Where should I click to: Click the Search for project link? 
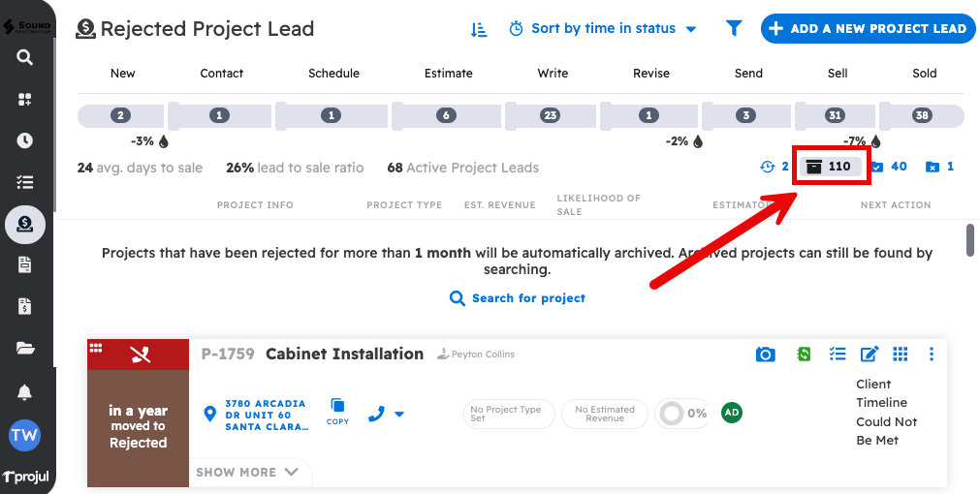518,298
